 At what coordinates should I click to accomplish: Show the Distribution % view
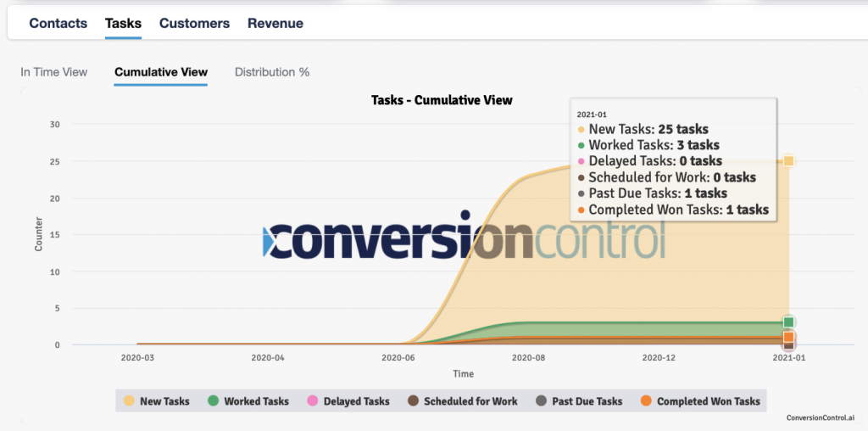[x=271, y=72]
